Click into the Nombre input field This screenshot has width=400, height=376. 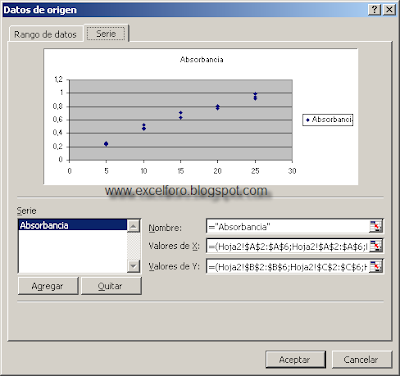point(288,227)
